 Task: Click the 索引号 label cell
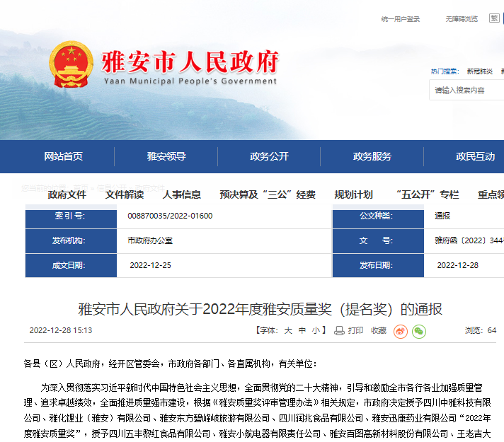pos(71,219)
